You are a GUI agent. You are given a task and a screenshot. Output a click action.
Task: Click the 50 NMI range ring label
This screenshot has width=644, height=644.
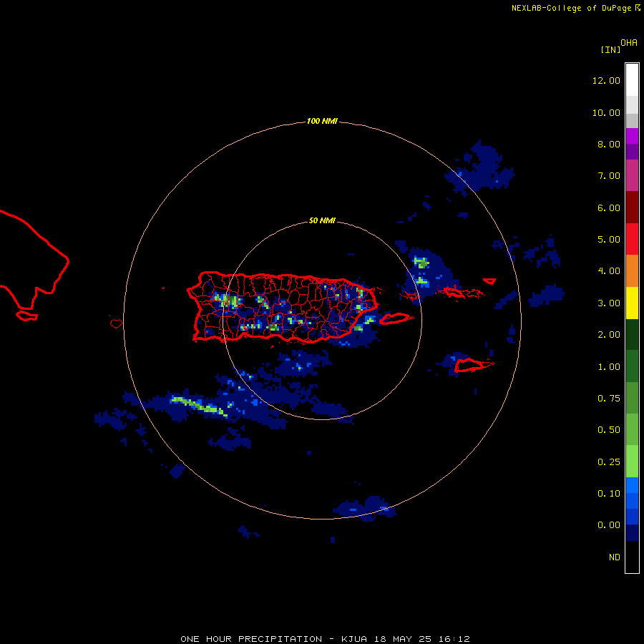click(x=322, y=220)
